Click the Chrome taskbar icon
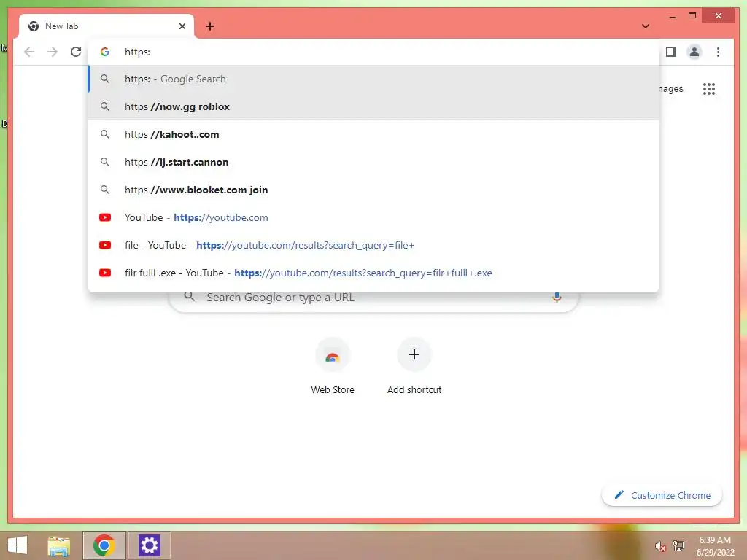747x560 pixels. pyautogui.click(x=104, y=545)
